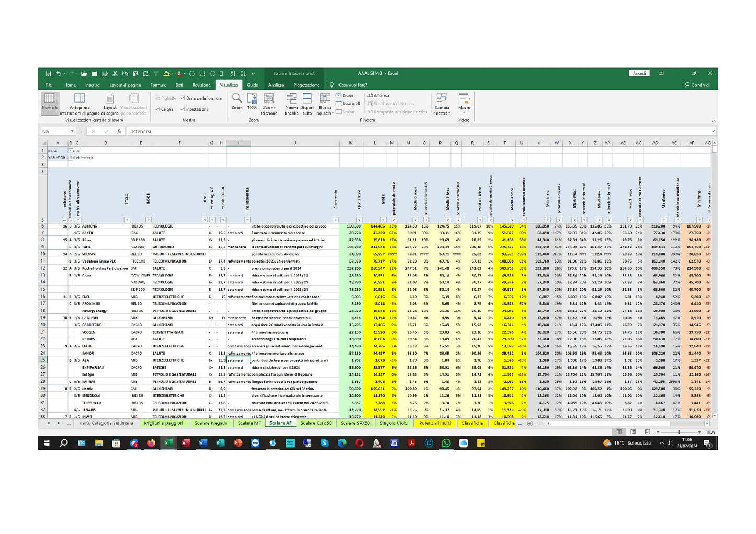This screenshot has height=534, width=756.
Task: Click in the formula bar showing astenersi
Action: pos(419,131)
